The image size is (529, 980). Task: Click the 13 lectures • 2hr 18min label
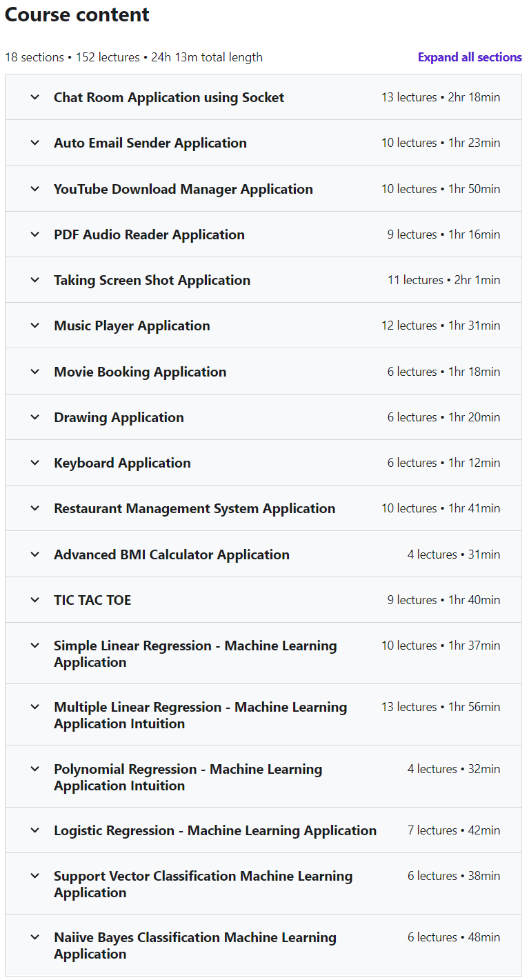tap(441, 97)
